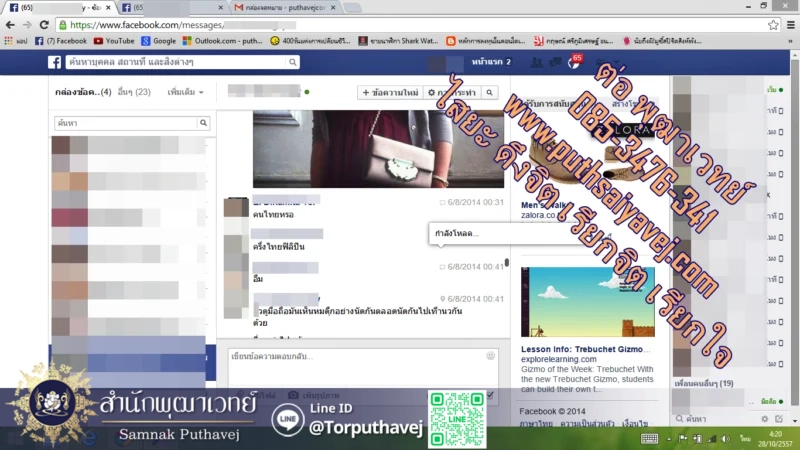Open the network signal tray icon
800x450 pixels.
pos(712,439)
